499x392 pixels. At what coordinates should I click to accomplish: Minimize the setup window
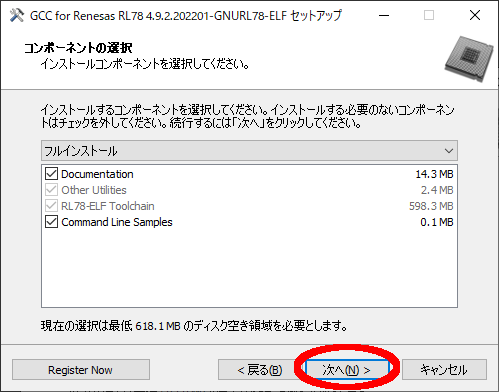(384, 15)
